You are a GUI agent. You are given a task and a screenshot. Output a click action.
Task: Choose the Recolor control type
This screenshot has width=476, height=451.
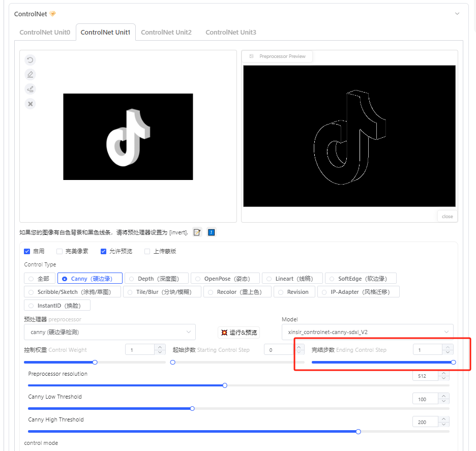[x=237, y=292]
